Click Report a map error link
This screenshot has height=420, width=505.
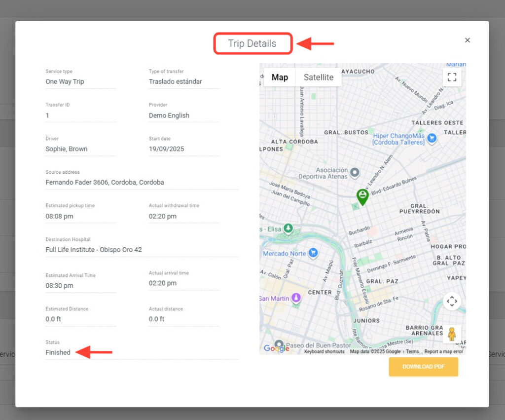point(443,351)
